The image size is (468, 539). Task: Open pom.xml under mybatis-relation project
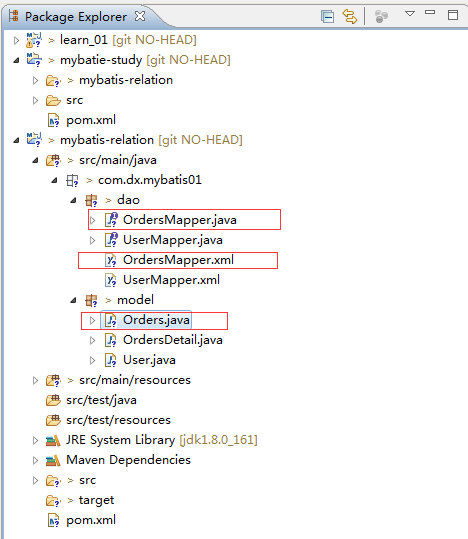pyautogui.click(x=91, y=520)
